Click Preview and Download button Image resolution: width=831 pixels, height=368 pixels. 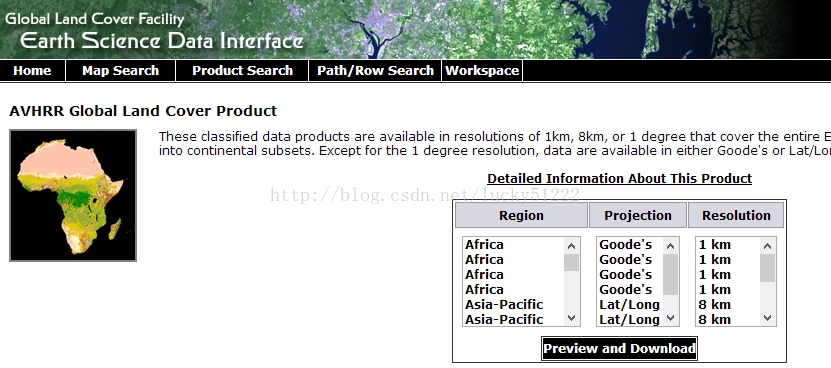[620, 348]
